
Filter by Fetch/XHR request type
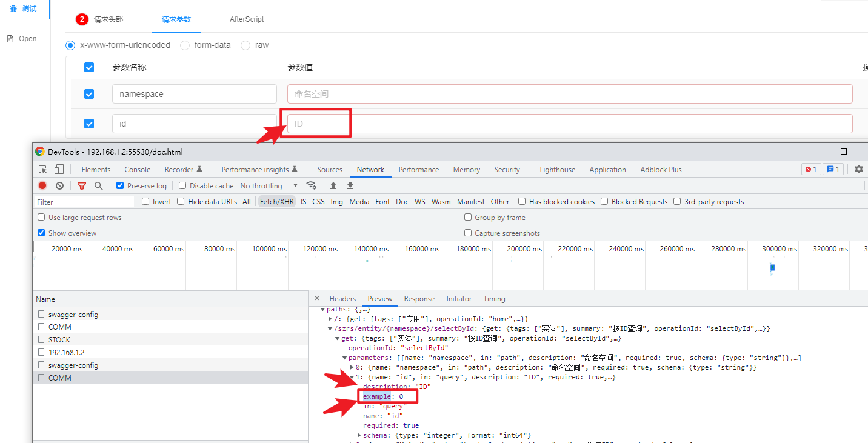pyautogui.click(x=277, y=202)
